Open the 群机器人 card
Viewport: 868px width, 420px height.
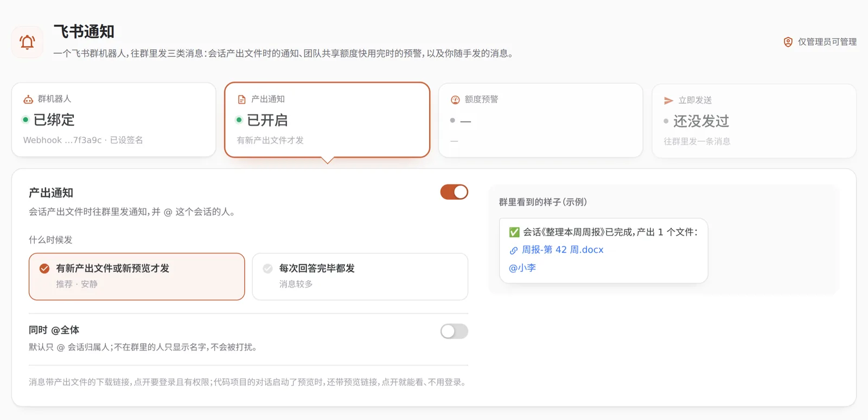[114, 119]
